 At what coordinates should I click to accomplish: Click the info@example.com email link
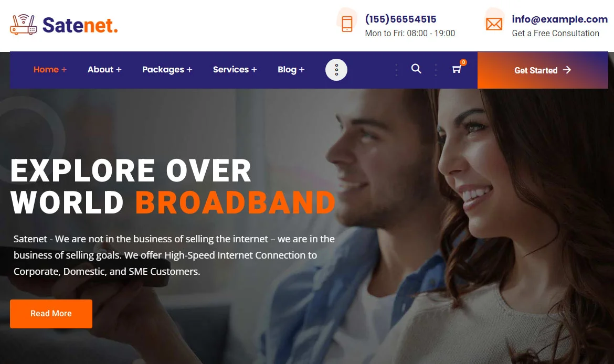click(x=559, y=19)
